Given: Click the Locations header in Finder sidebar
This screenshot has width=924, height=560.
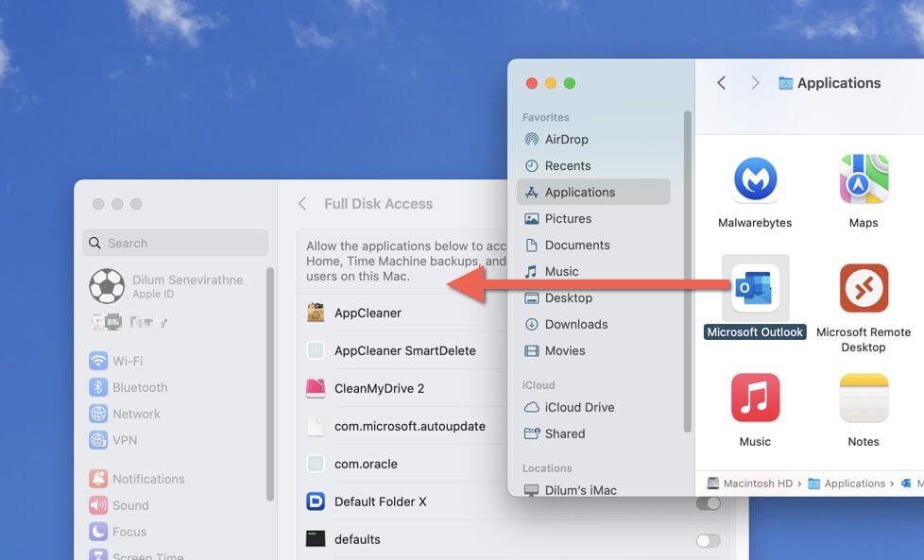Looking at the screenshot, I should coord(547,468).
